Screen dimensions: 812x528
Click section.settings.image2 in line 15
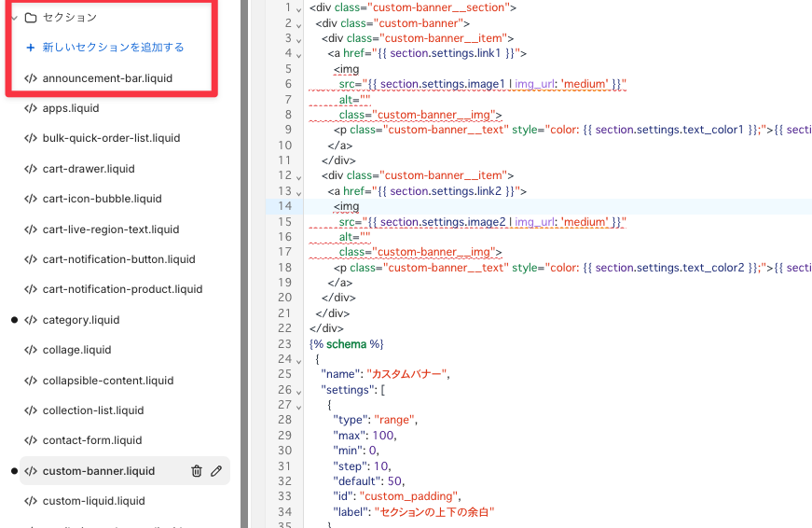pos(443,222)
